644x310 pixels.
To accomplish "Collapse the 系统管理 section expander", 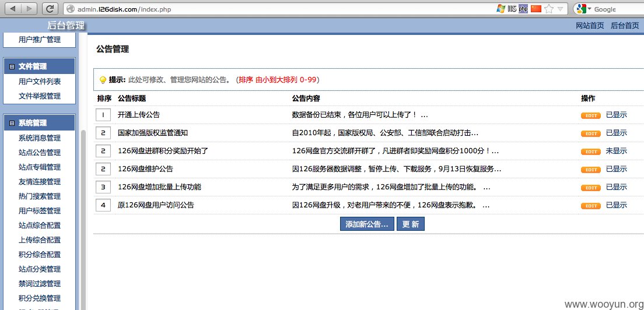I will [x=12, y=122].
